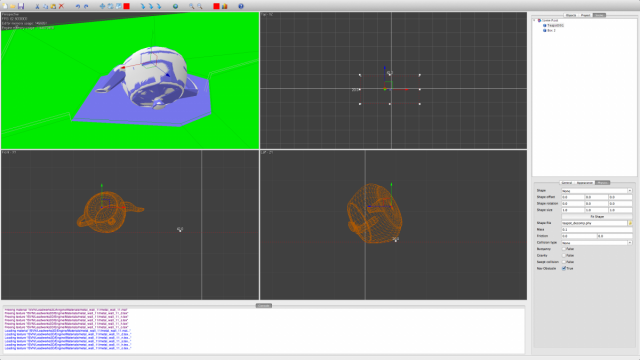The height and width of the screenshot is (360, 640).
Task: Click the globe icon in toolbar
Action: pyautogui.click(x=175, y=6)
